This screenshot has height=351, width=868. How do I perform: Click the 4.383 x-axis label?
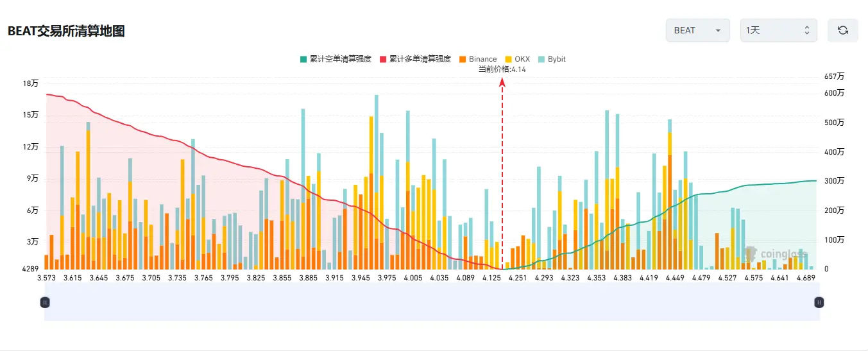click(622, 278)
